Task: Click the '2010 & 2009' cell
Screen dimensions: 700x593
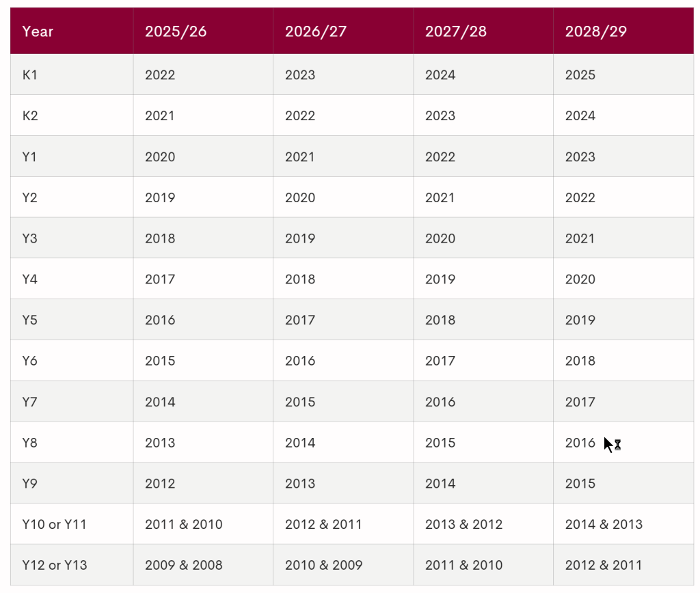Action: pyautogui.click(x=324, y=565)
